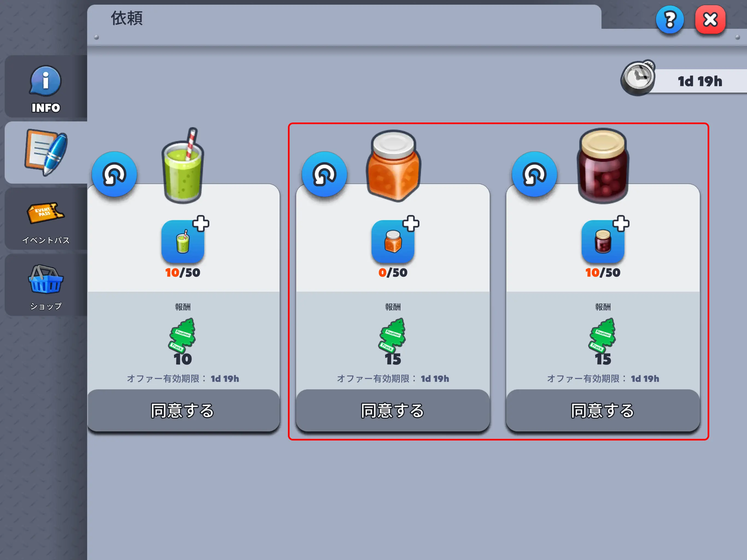Click 同意する under the green smoothie order
The height and width of the screenshot is (560, 747).
(183, 410)
